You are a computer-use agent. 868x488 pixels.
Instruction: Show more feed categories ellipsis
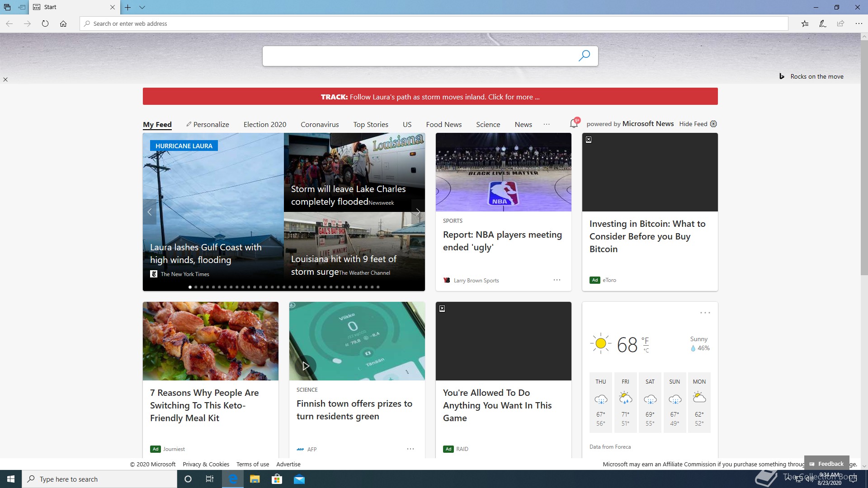click(x=547, y=124)
